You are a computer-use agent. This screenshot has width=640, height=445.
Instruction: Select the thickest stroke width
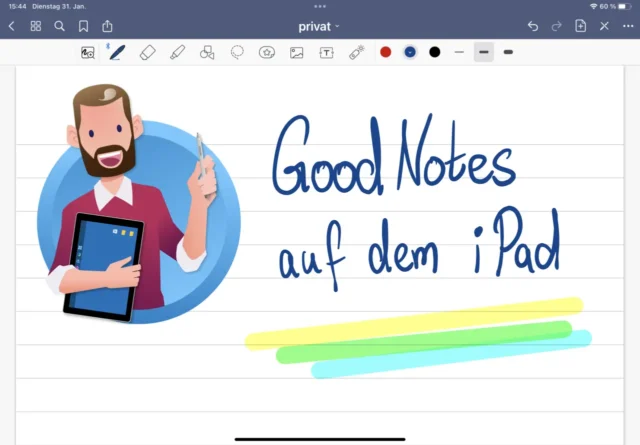click(508, 52)
